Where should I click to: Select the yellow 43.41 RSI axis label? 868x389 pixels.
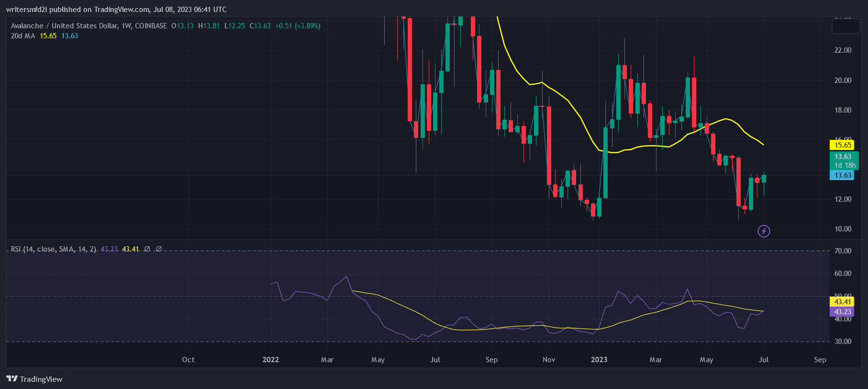[842, 302]
